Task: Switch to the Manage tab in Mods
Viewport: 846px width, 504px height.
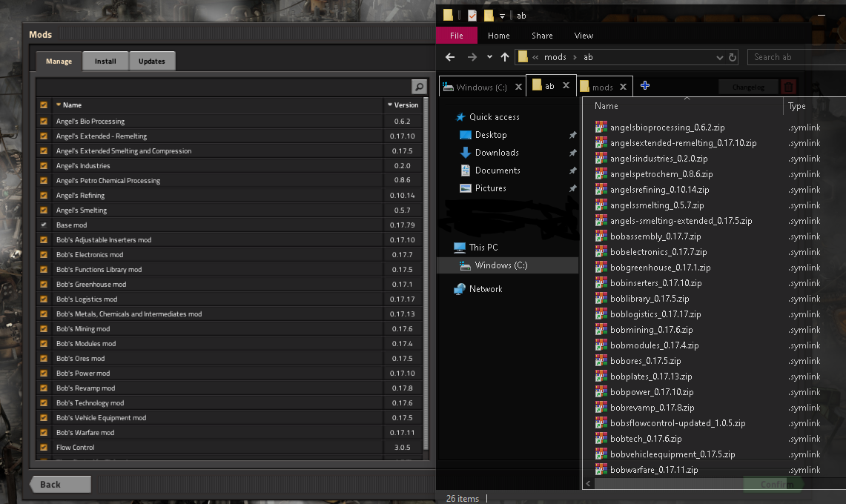Action: click(59, 62)
